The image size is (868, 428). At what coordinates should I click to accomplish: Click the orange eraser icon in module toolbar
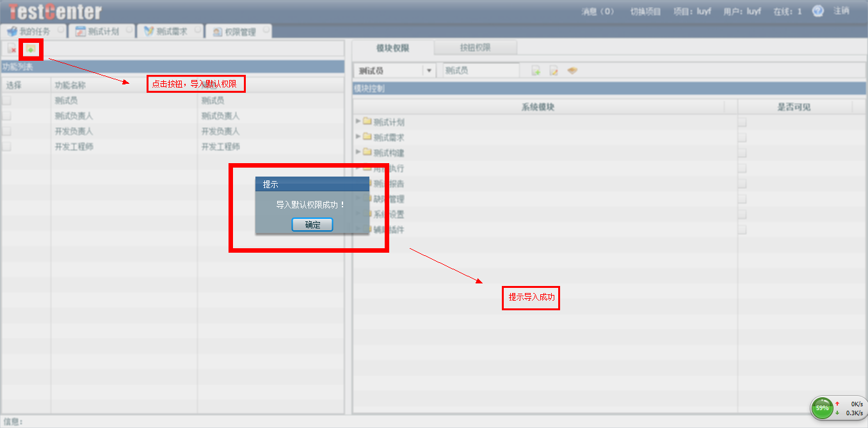[572, 71]
